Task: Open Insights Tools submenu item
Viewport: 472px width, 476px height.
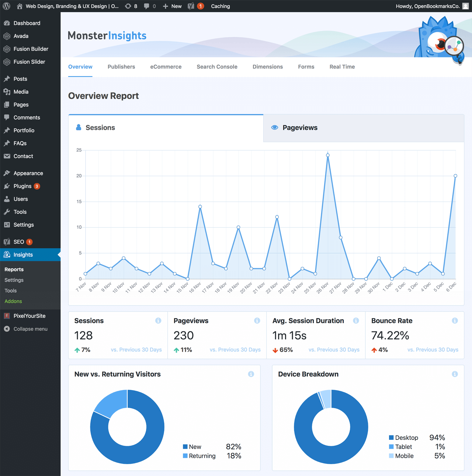Action: 11,291
